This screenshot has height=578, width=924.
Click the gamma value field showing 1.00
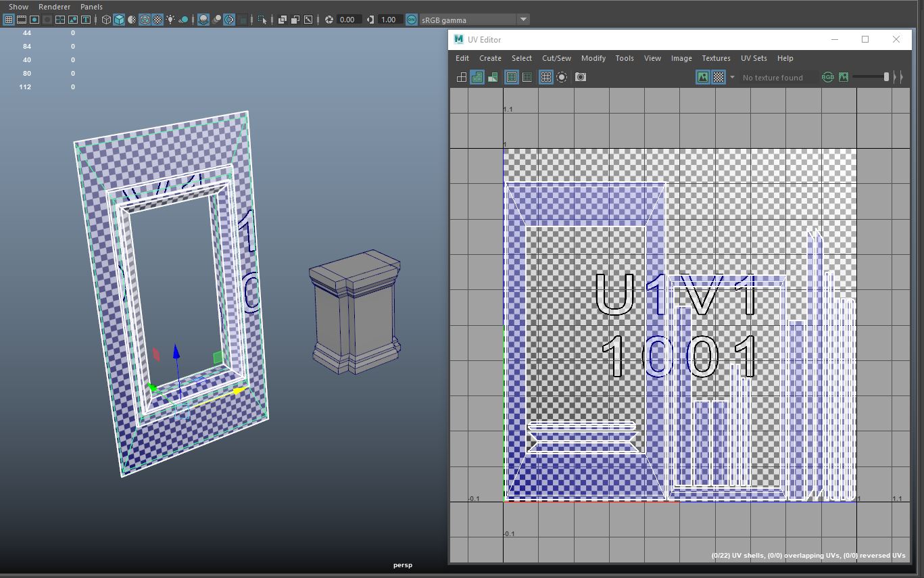389,20
